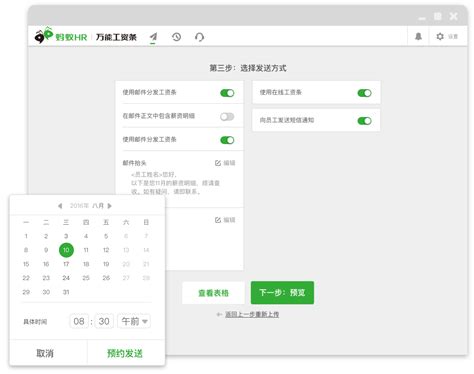Open settings gear icon
This screenshot has width=474, height=374.
point(440,36)
